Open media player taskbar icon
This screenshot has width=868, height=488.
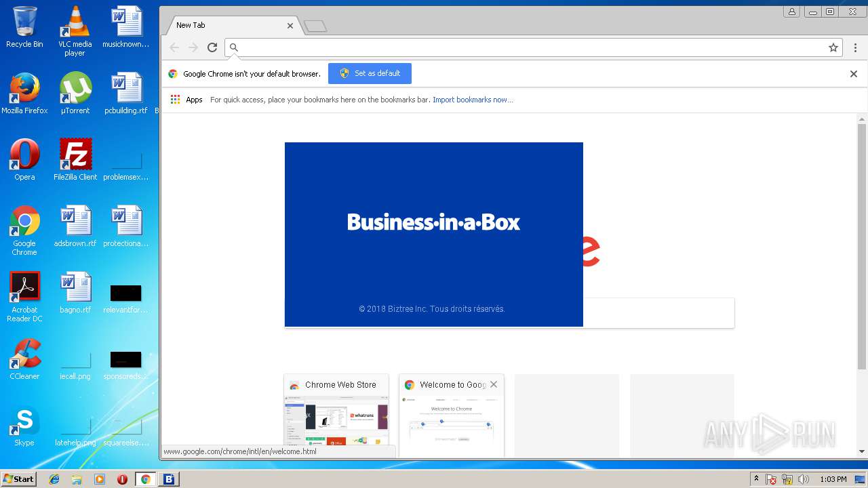[100, 479]
